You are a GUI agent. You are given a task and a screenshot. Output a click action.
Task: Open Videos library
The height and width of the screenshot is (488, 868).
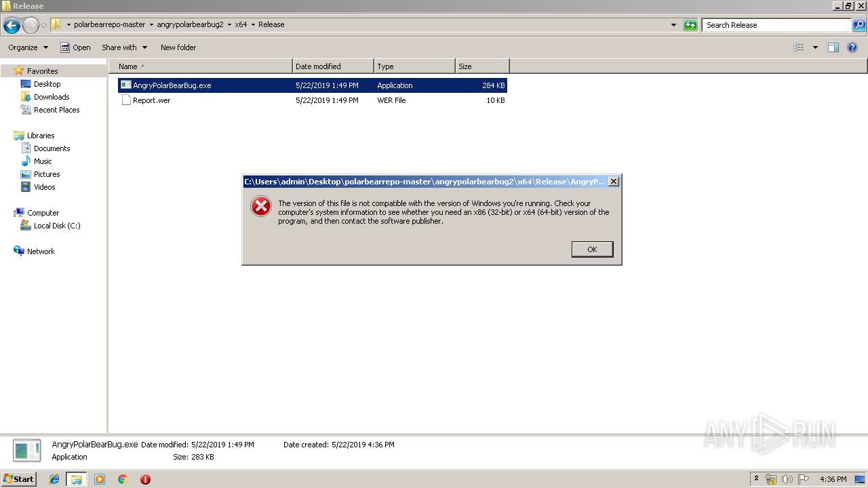coord(44,187)
